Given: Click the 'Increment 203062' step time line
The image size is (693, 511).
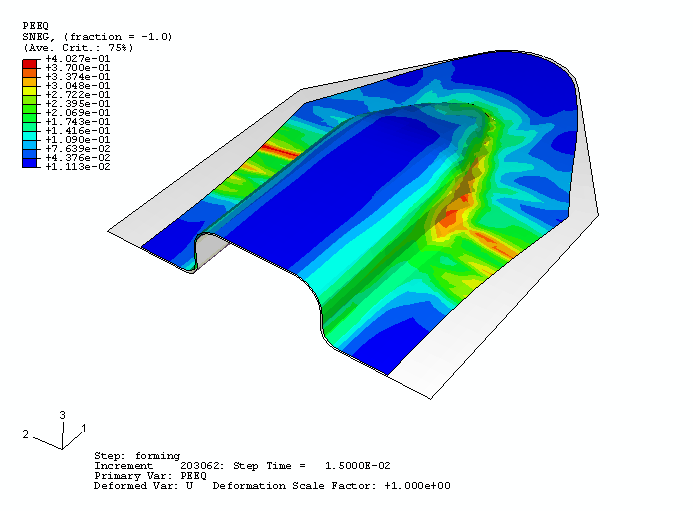Looking at the screenshot, I should (242, 466).
